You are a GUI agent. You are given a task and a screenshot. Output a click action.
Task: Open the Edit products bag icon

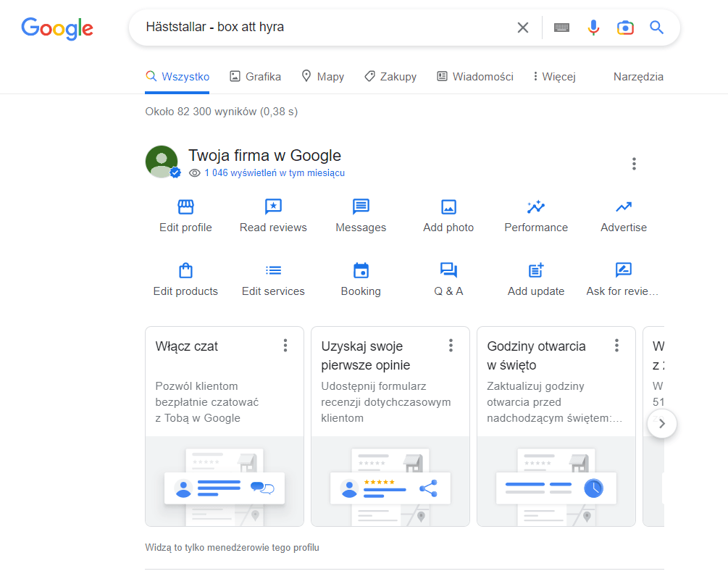(185, 270)
